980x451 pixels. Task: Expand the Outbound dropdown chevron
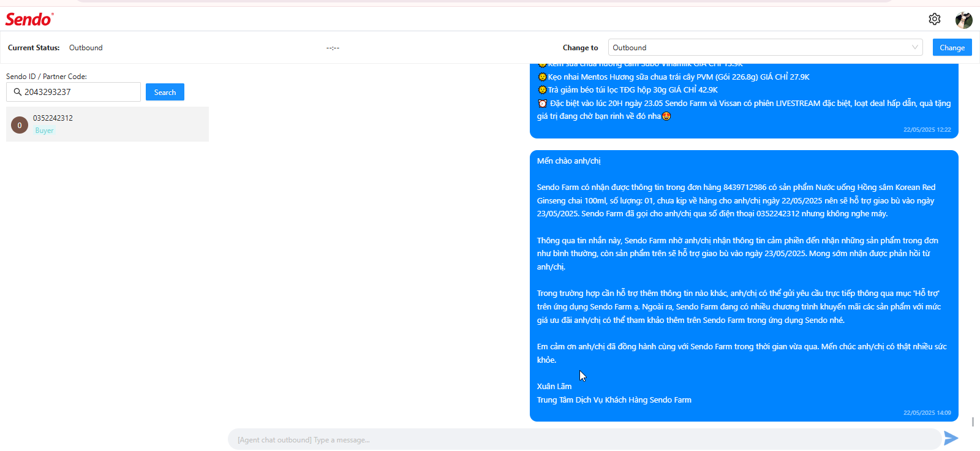point(914,47)
